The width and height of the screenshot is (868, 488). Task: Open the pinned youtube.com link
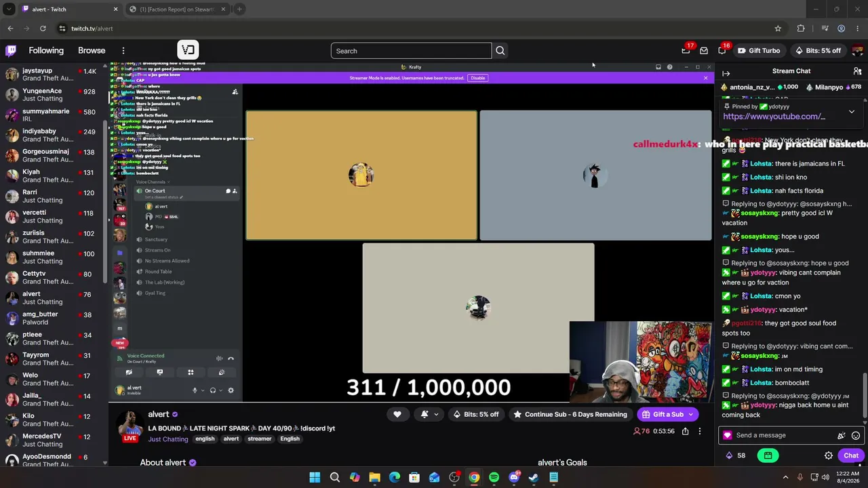[x=774, y=117]
